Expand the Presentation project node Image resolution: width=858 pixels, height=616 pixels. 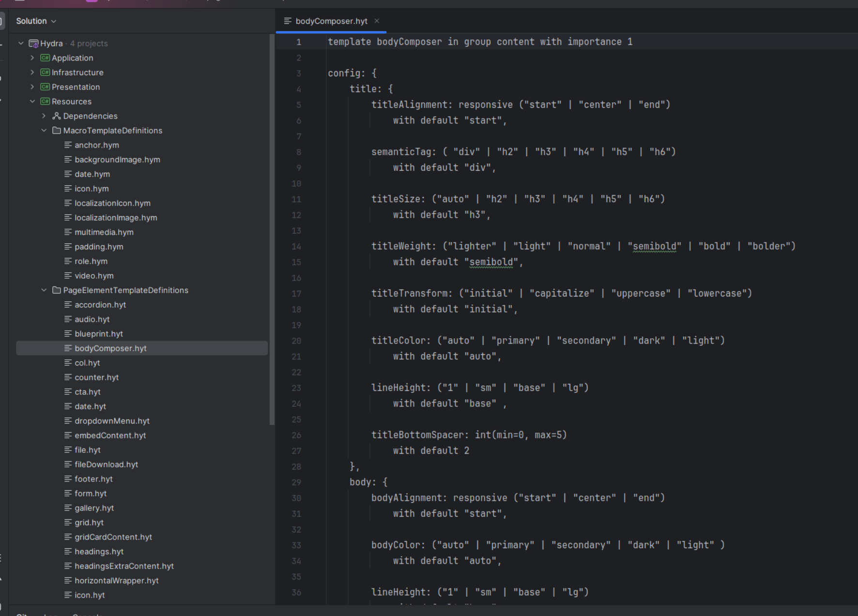pyautogui.click(x=32, y=87)
